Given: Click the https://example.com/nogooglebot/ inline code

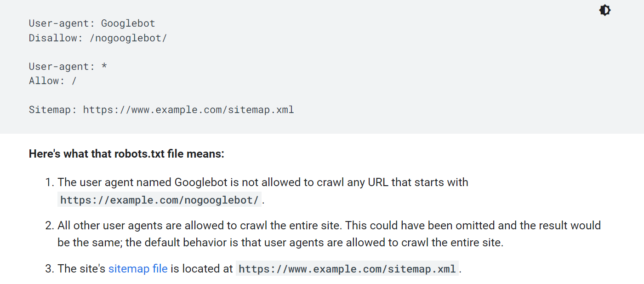Looking at the screenshot, I should click(160, 199).
